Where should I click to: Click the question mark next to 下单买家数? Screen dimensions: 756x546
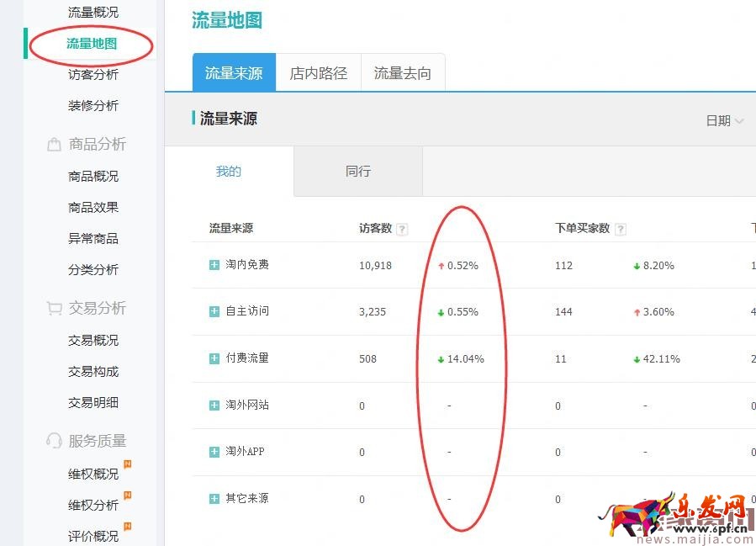pyautogui.click(x=620, y=228)
